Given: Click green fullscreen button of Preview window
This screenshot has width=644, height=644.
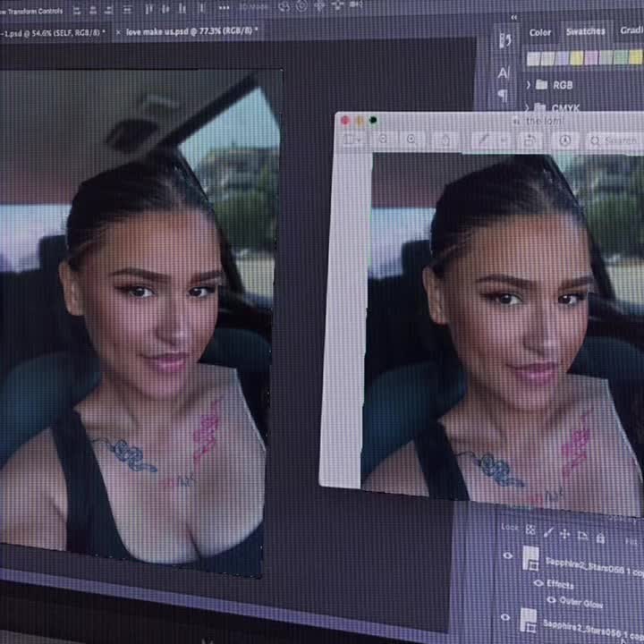Looking at the screenshot, I should [x=373, y=121].
